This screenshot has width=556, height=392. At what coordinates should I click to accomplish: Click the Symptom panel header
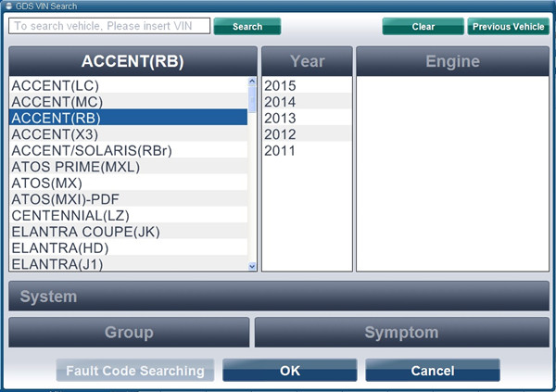click(x=402, y=333)
